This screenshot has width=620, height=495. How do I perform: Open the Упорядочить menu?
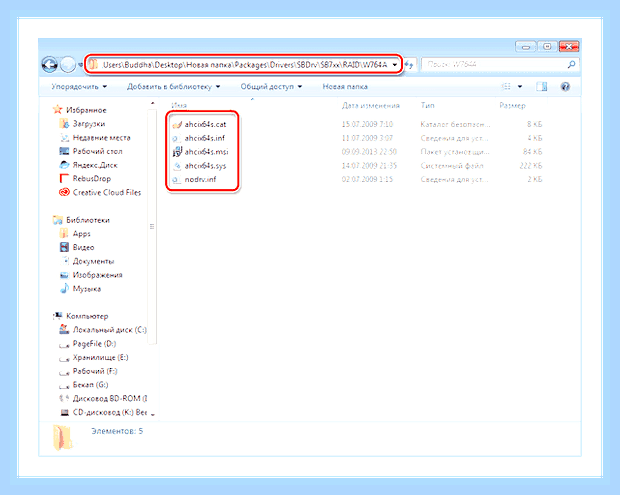[x=79, y=87]
